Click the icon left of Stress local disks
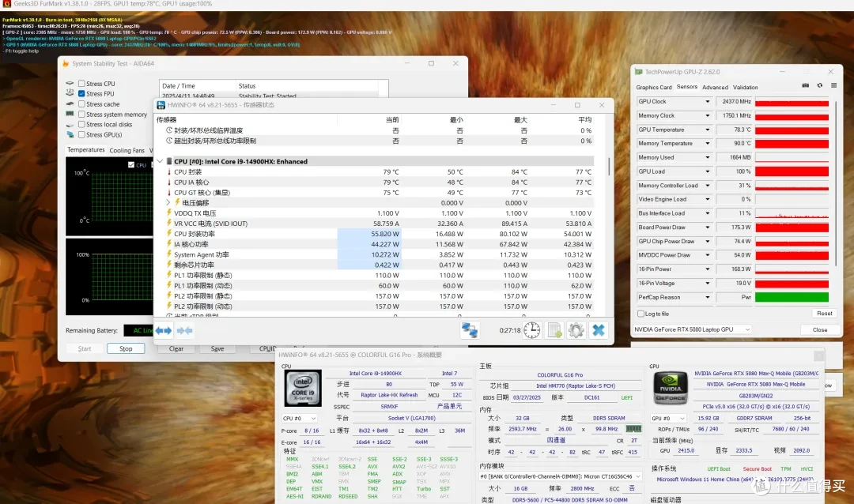The image size is (854, 504). [x=70, y=125]
